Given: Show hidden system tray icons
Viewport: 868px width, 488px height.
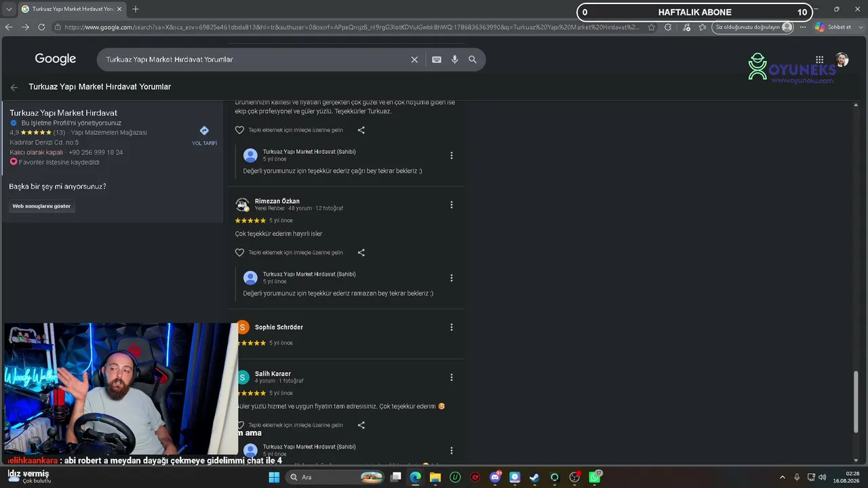Looking at the screenshot, I should [x=783, y=477].
